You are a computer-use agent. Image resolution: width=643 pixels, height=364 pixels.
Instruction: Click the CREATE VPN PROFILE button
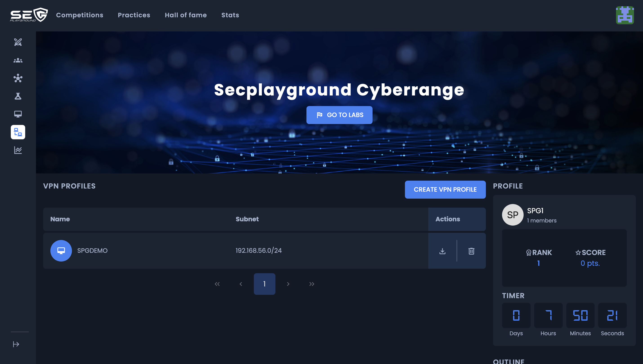coord(445,189)
